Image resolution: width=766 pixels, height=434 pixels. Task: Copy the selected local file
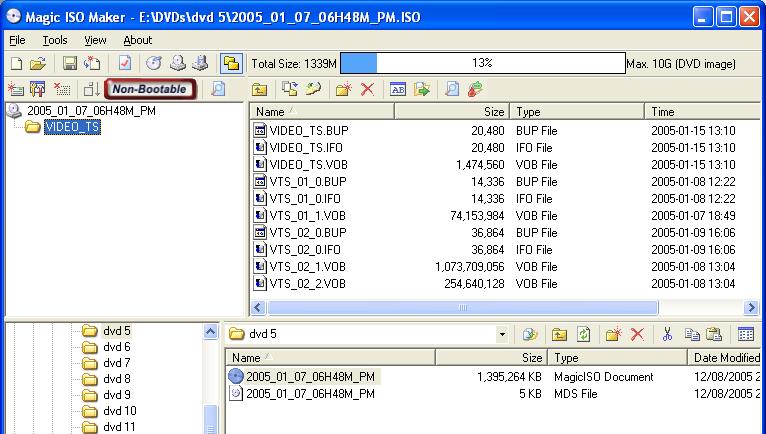(x=692, y=334)
